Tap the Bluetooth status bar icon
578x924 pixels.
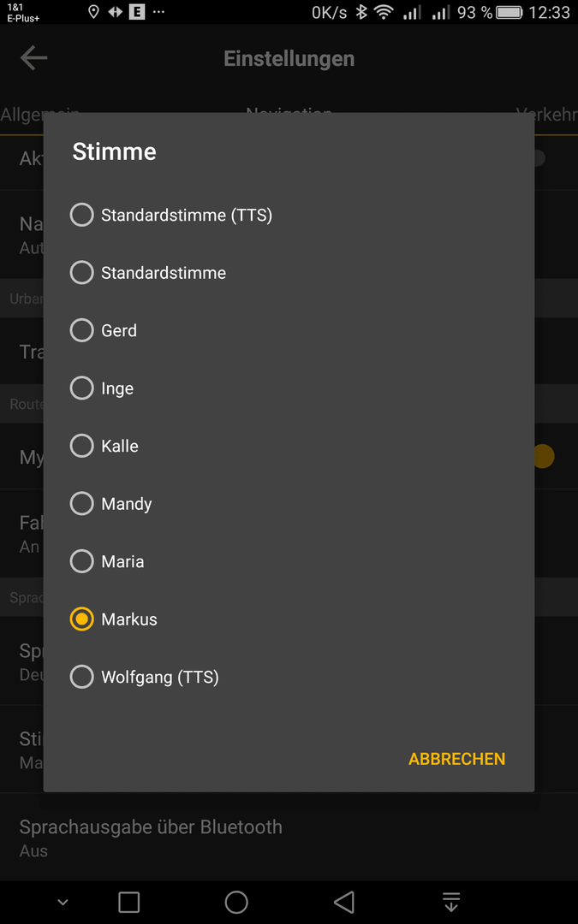(x=361, y=12)
